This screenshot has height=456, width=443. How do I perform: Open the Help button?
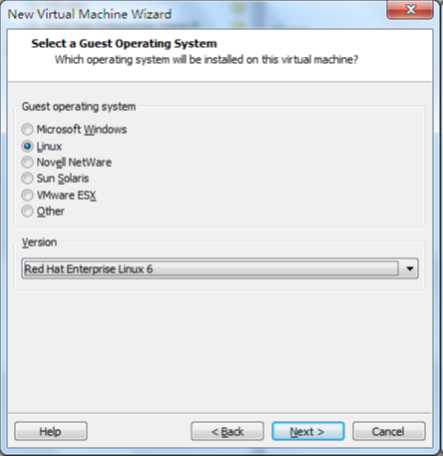[51, 432]
